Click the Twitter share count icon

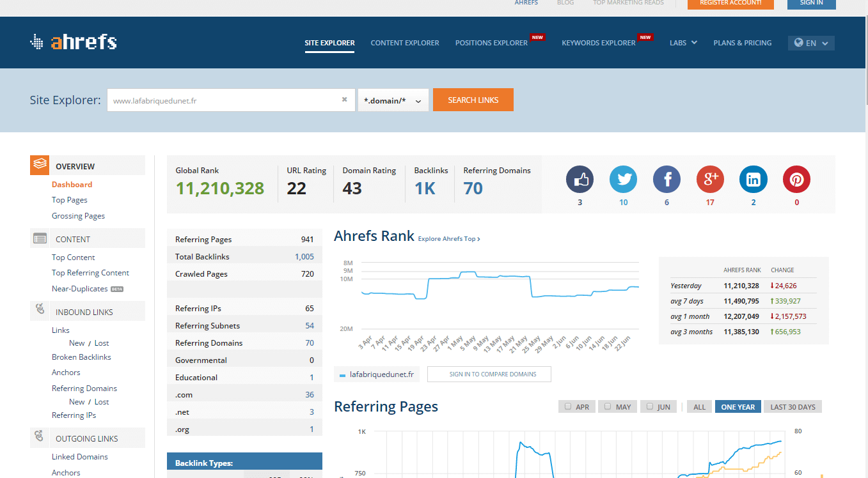pyautogui.click(x=623, y=180)
